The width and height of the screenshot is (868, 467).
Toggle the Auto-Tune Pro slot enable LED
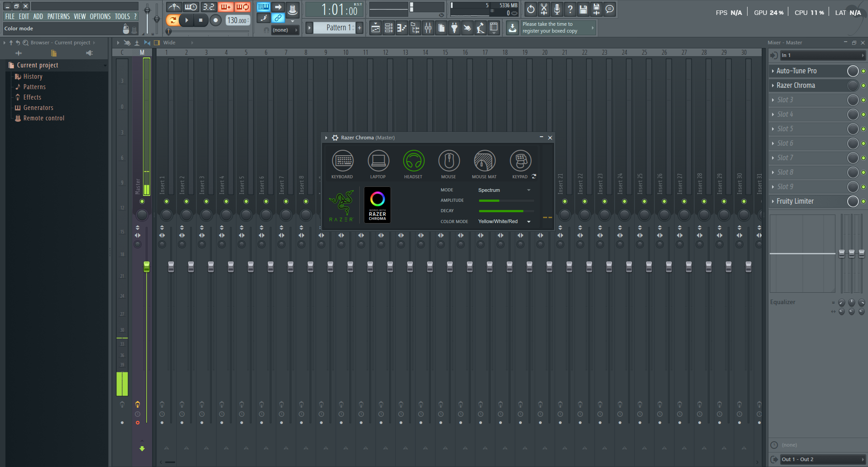point(863,71)
